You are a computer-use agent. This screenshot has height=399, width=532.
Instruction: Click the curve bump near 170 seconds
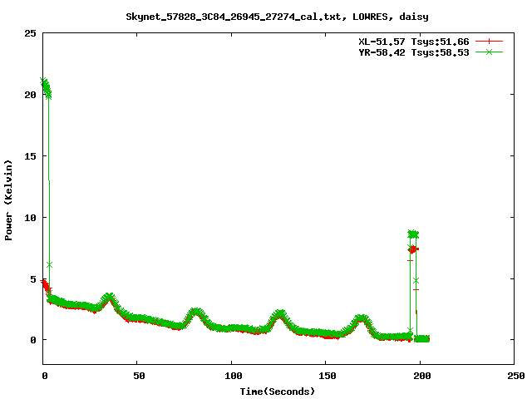tap(362, 319)
